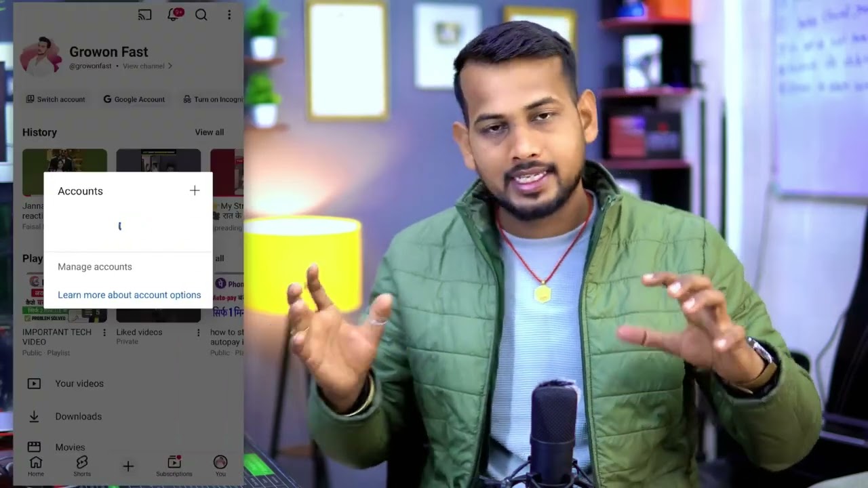Select the History section heading
Screen dimensions: 868x488
pyautogui.click(x=39, y=132)
